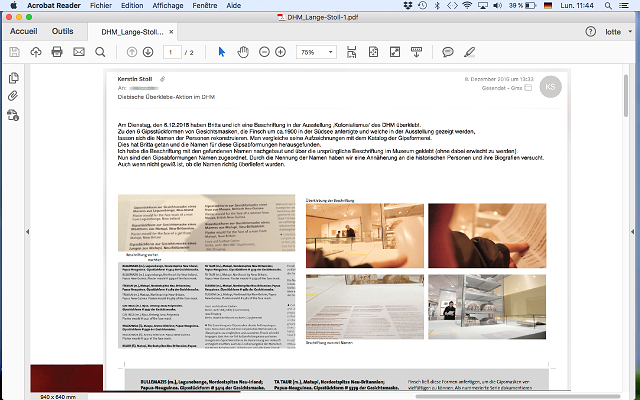Click the German flag input source
Viewport: 640px width, 400px height.
click(x=548, y=5)
